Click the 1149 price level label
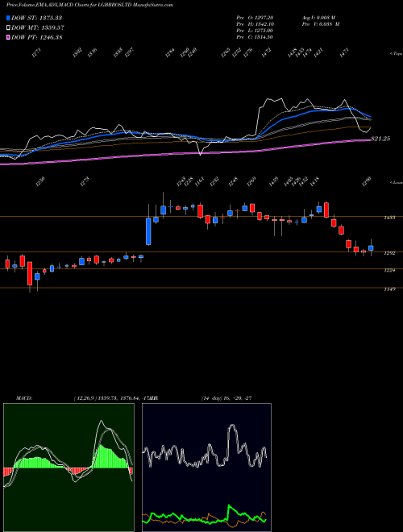 click(x=389, y=289)
